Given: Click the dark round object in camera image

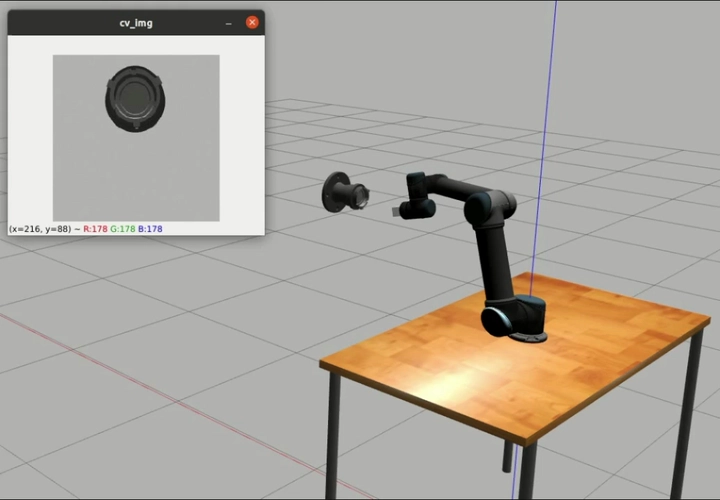Looking at the screenshot, I should (134, 98).
